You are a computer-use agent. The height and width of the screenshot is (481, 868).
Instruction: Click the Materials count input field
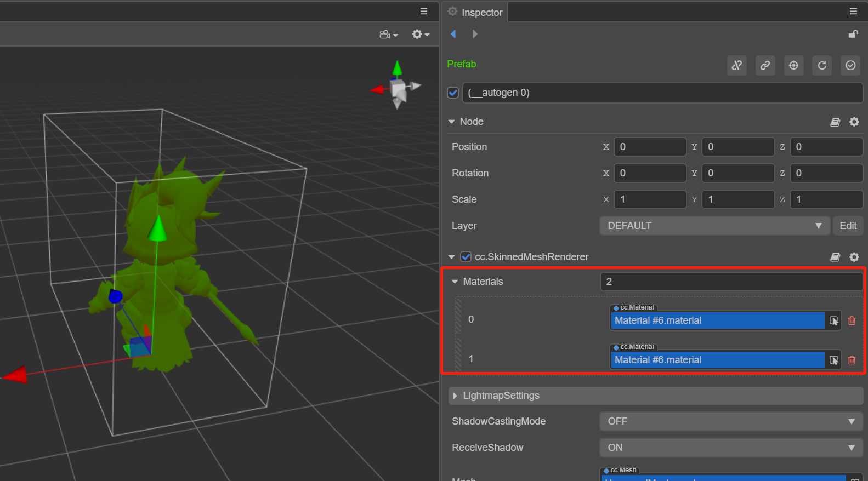coord(731,282)
